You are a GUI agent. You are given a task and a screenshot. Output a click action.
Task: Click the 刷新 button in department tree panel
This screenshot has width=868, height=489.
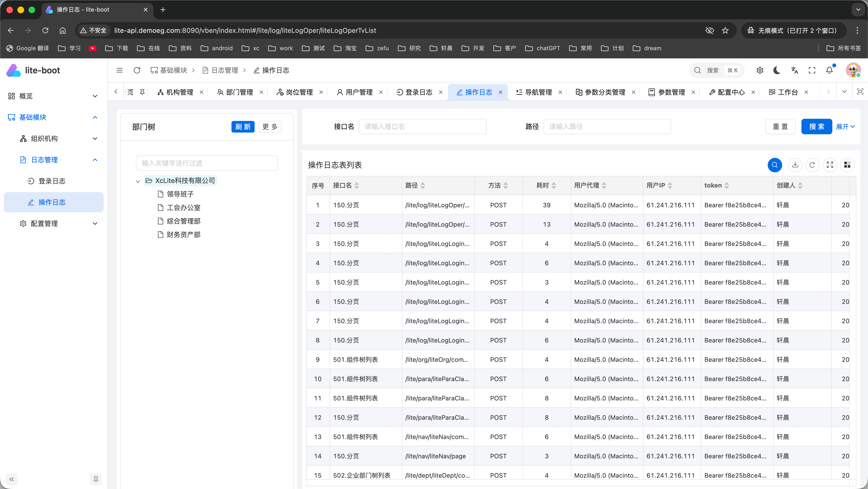click(x=243, y=126)
